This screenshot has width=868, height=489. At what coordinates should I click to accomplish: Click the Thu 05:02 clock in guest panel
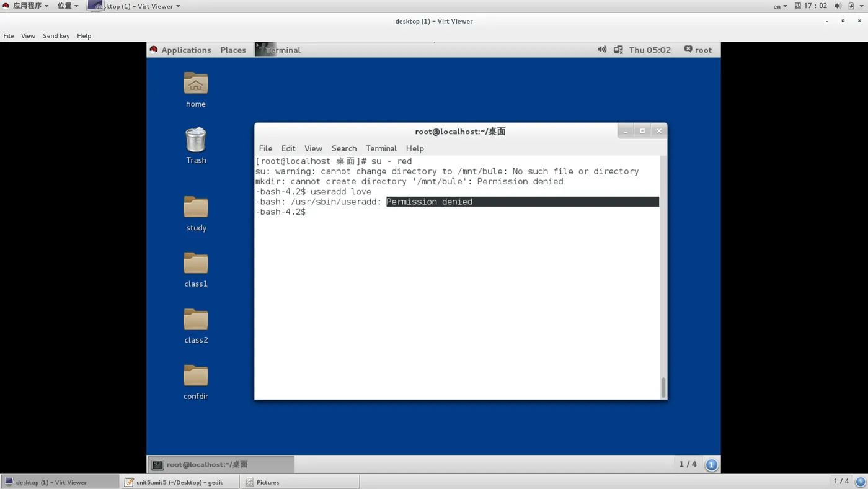tap(650, 50)
